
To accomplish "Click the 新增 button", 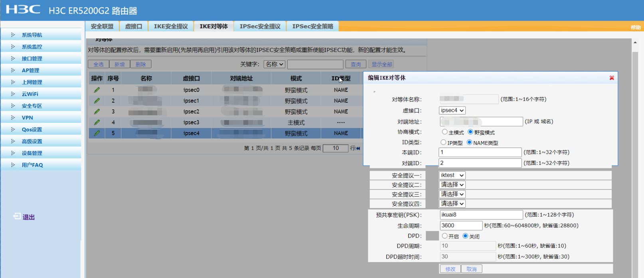I will 120,64.
